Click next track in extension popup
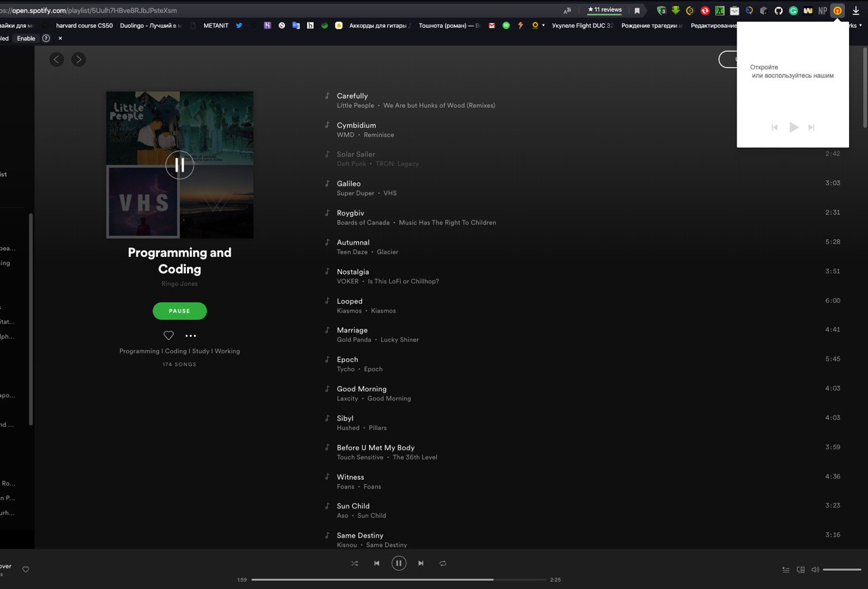 click(812, 127)
